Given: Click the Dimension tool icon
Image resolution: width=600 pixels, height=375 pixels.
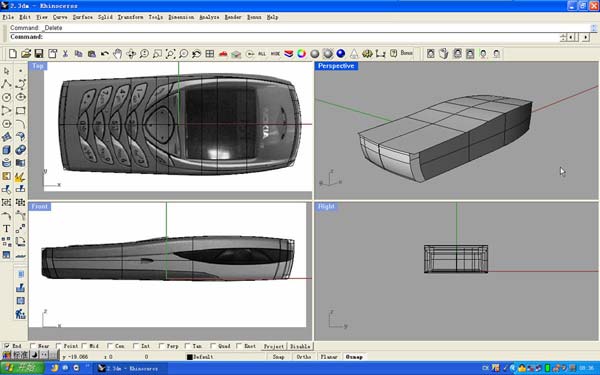Looking at the screenshot, I should (x=380, y=54).
